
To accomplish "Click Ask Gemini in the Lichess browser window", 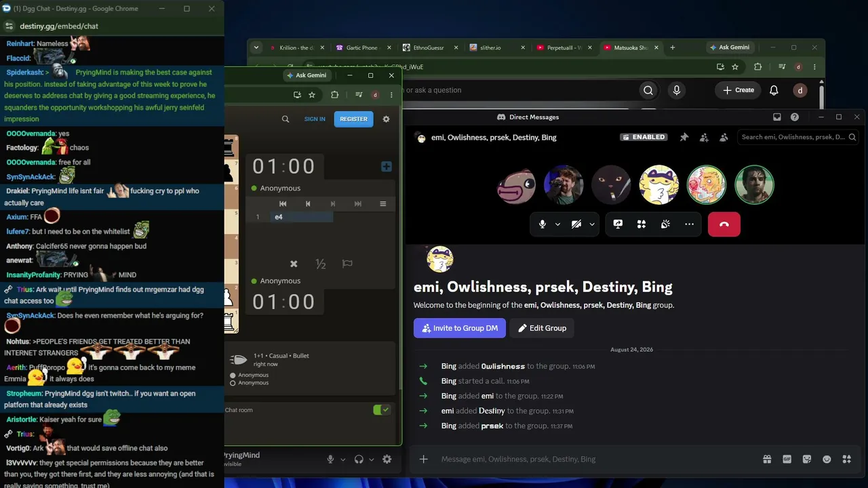I will click(x=307, y=75).
